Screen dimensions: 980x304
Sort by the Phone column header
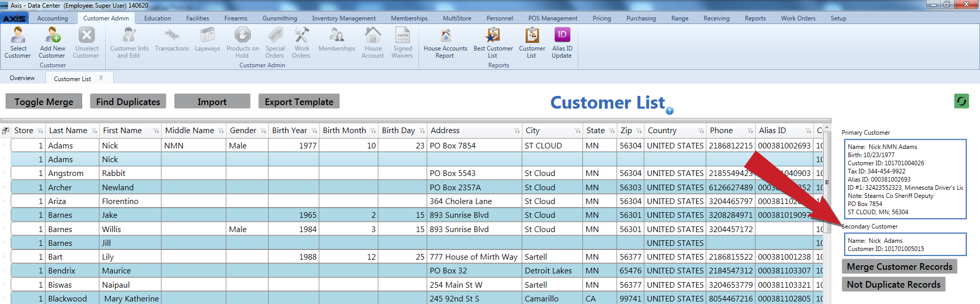(721, 131)
